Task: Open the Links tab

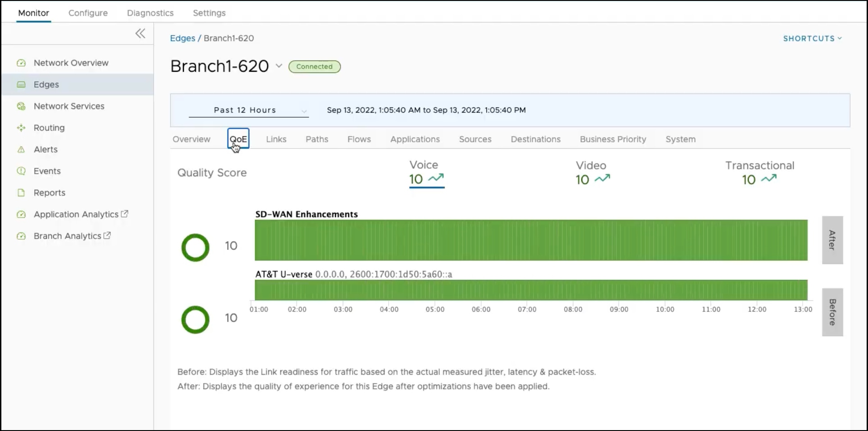Action: 276,139
